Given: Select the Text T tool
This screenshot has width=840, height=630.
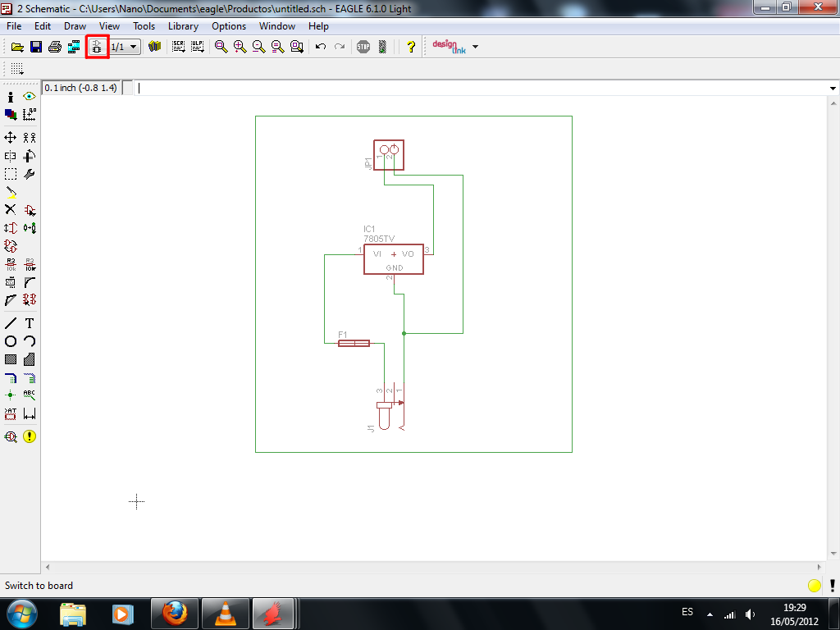Looking at the screenshot, I should pyautogui.click(x=30, y=323).
